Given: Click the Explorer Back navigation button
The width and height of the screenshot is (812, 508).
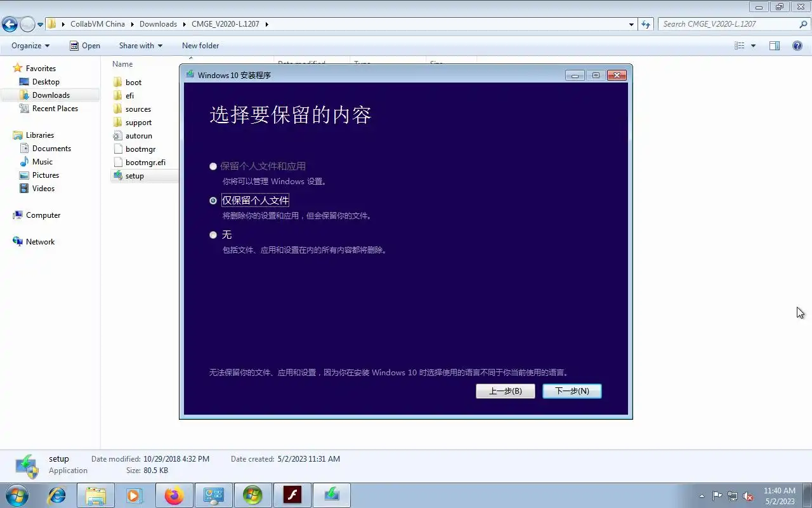Looking at the screenshot, I should tap(10, 24).
